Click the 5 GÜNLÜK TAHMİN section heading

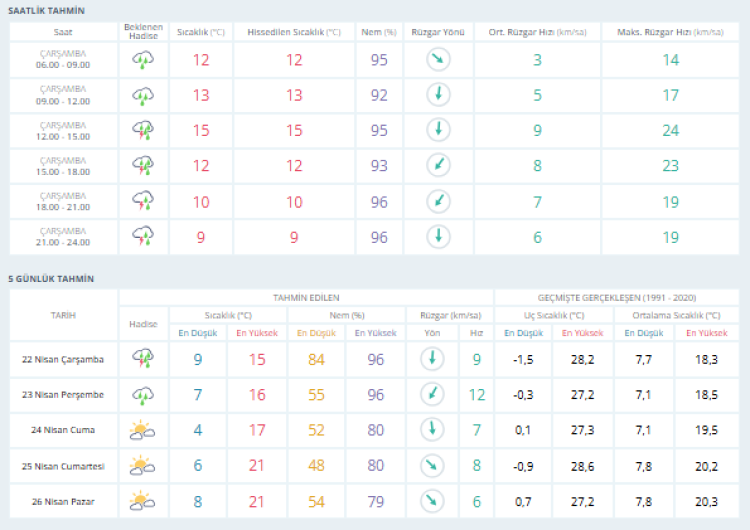click(x=51, y=279)
